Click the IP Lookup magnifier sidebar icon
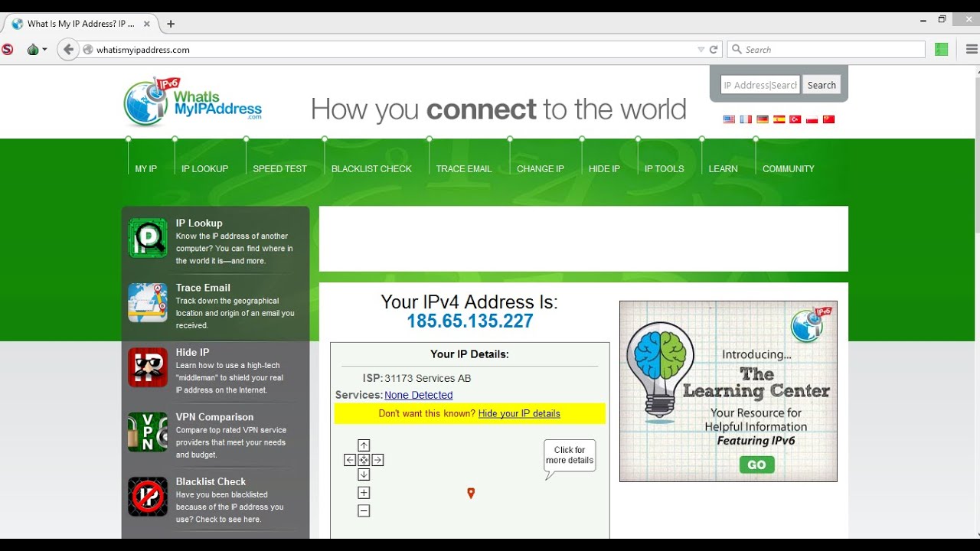 pyautogui.click(x=148, y=238)
